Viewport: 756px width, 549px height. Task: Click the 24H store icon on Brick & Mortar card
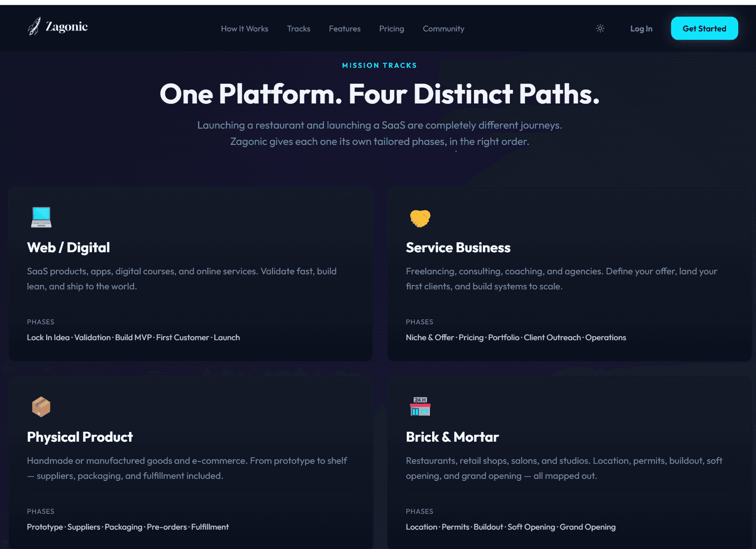pyautogui.click(x=420, y=406)
